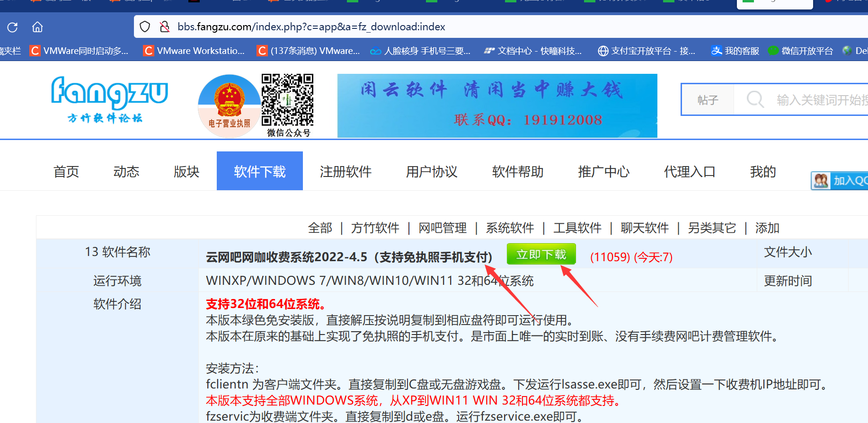Go to the 代理入口 nav item

[x=689, y=171]
